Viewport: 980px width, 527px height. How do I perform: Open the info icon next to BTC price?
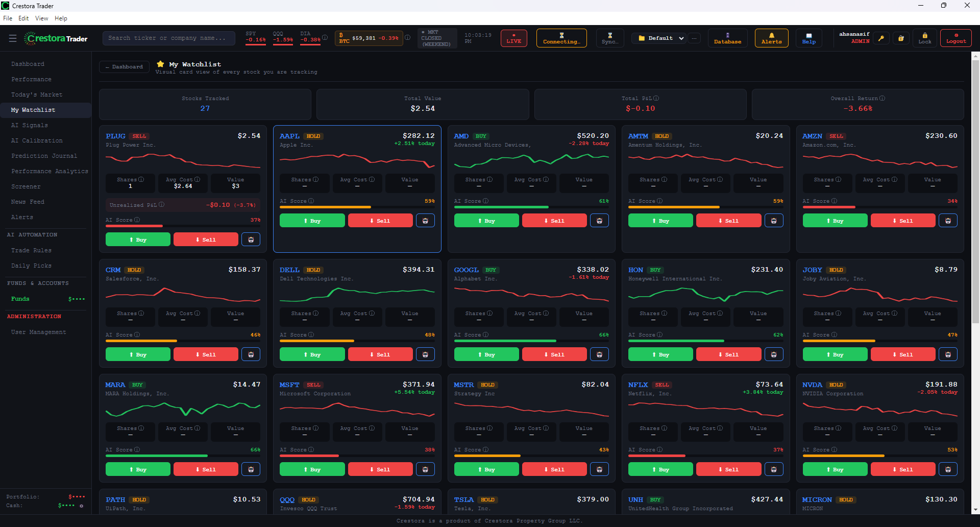(407, 37)
